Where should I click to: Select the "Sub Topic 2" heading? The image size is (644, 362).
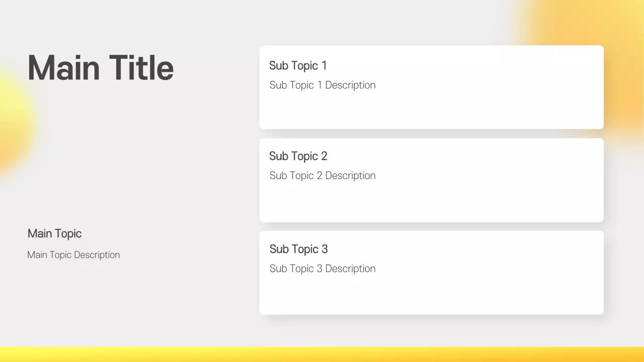click(x=298, y=156)
